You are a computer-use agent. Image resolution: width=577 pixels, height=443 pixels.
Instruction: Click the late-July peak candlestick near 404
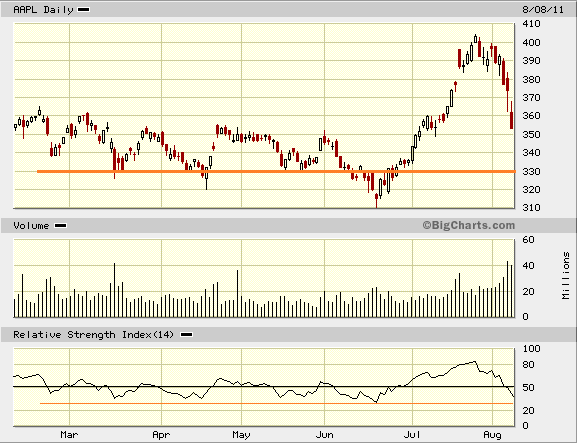[x=475, y=39]
